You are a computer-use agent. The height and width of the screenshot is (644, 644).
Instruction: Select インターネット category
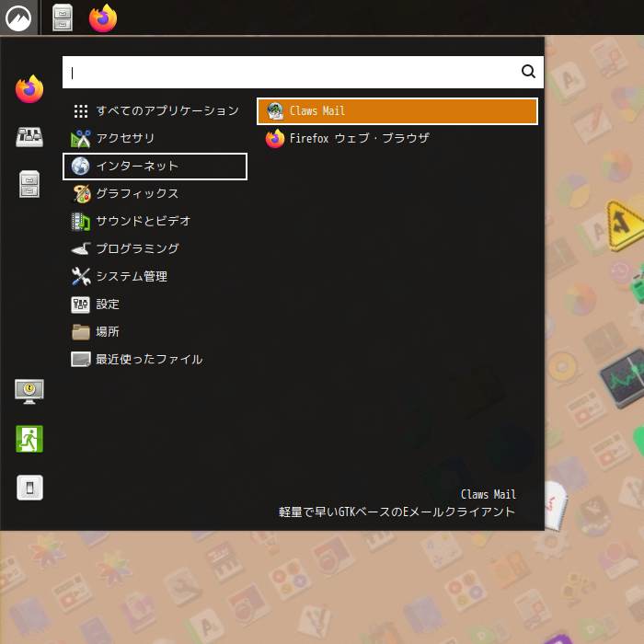(155, 167)
